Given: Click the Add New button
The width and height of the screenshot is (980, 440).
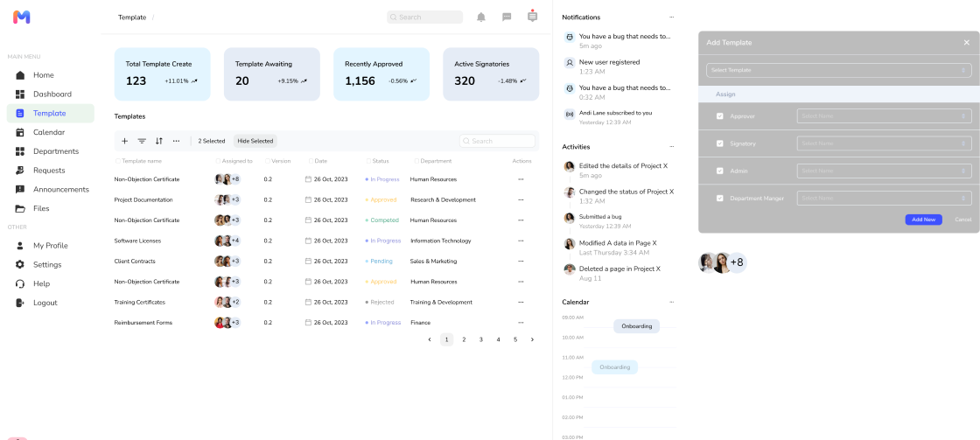Looking at the screenshot, I should coord(923,220).
